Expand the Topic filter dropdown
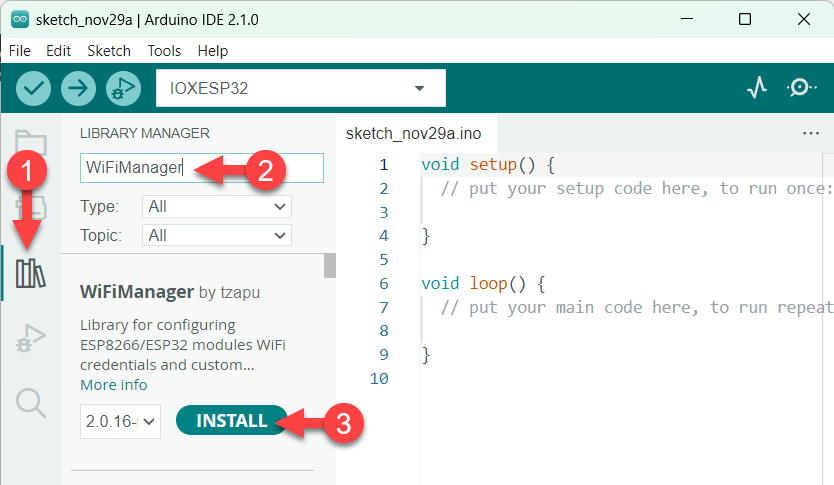Image resolution: width=834 pixels, height=485 pixels. click(216, 235)
